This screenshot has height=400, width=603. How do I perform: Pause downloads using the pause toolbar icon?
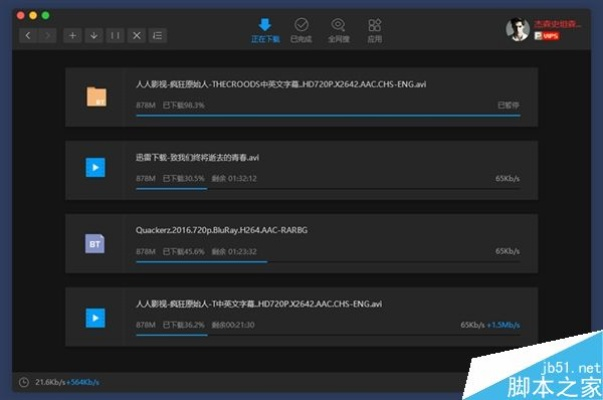click(x=115, y=35)
